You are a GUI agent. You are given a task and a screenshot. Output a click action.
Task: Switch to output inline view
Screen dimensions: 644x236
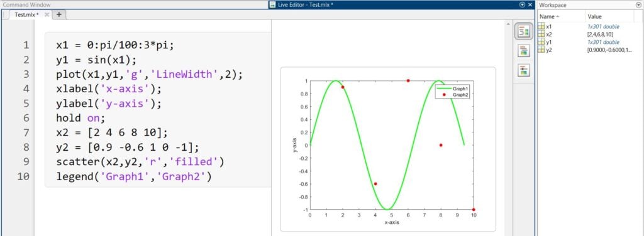[x=524, y=51]
